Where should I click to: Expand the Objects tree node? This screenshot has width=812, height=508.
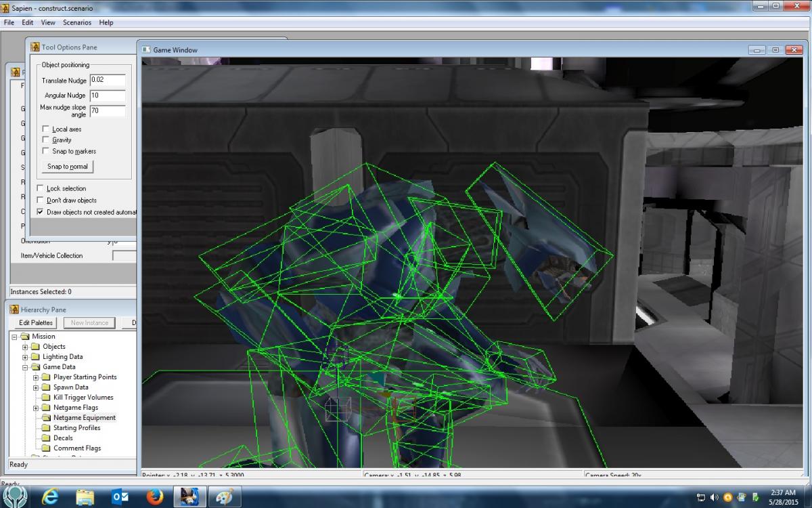pyautogui.click(x=26, y=347)
